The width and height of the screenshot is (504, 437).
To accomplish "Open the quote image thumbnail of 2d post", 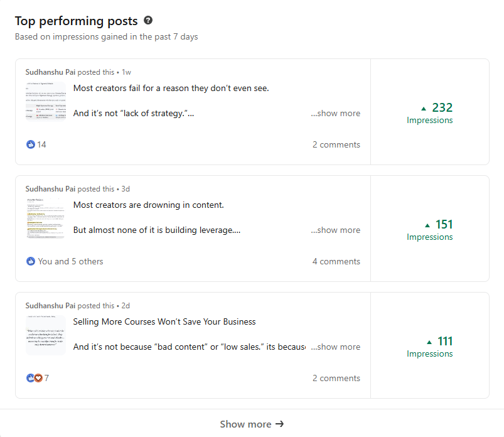I will pyautogui.click(x=46, y=335).
